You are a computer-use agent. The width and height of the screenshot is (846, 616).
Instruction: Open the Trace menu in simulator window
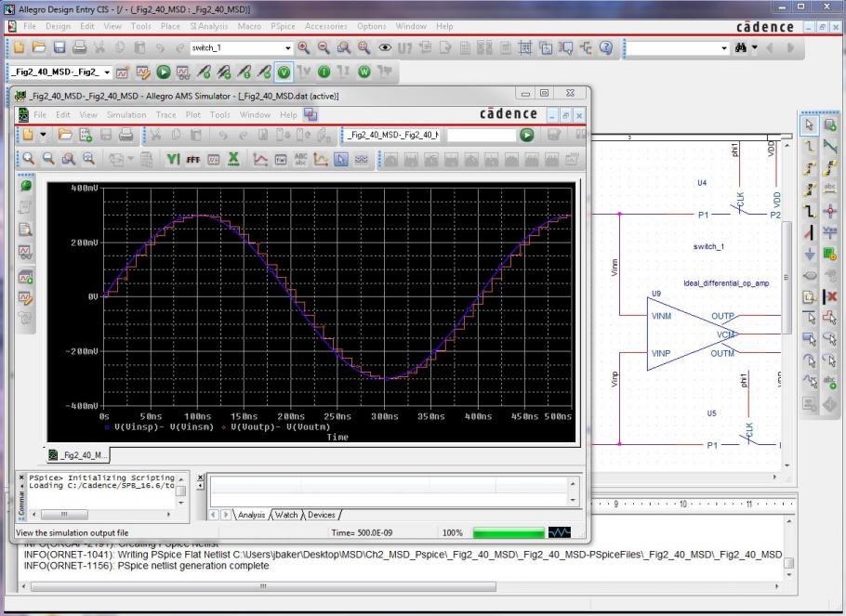click(x=165, y=115)
